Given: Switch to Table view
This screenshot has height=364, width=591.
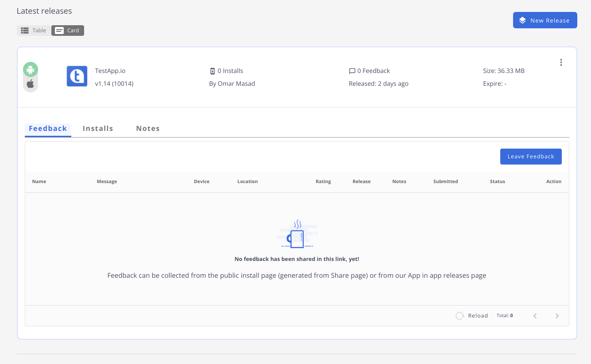Looking at the screenshot, I should pos(34,31).
